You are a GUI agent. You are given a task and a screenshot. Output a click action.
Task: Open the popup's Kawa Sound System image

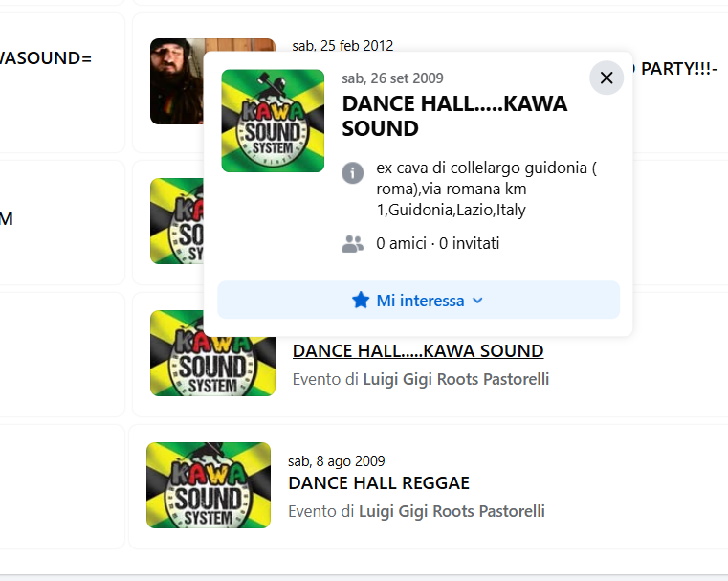pos(273,121)
